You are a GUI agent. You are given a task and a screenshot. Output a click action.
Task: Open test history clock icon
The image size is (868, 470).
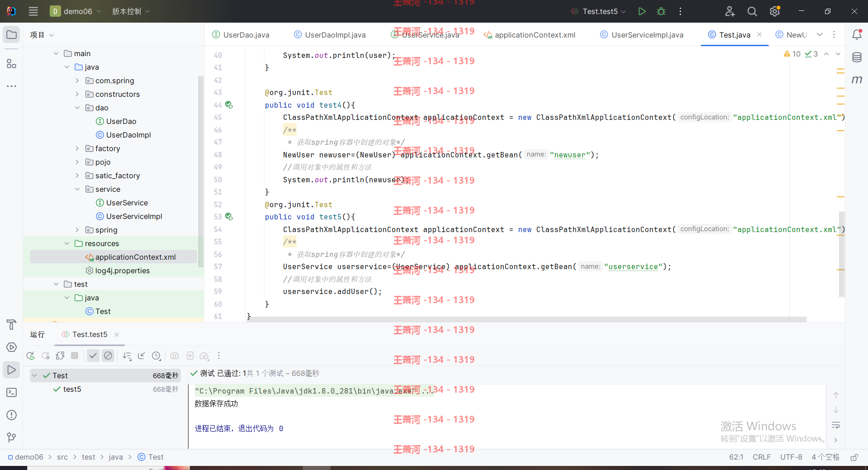tap(156, 356)
